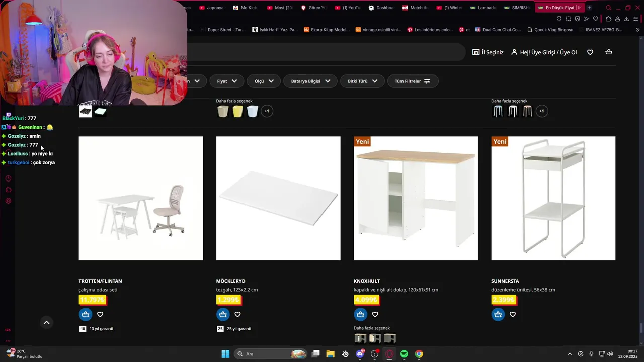This screenshot has width=644, height=362.
Task: Open Tüm Filtreler filter panel
Action: pyautogui.click(x=413, y=81)
